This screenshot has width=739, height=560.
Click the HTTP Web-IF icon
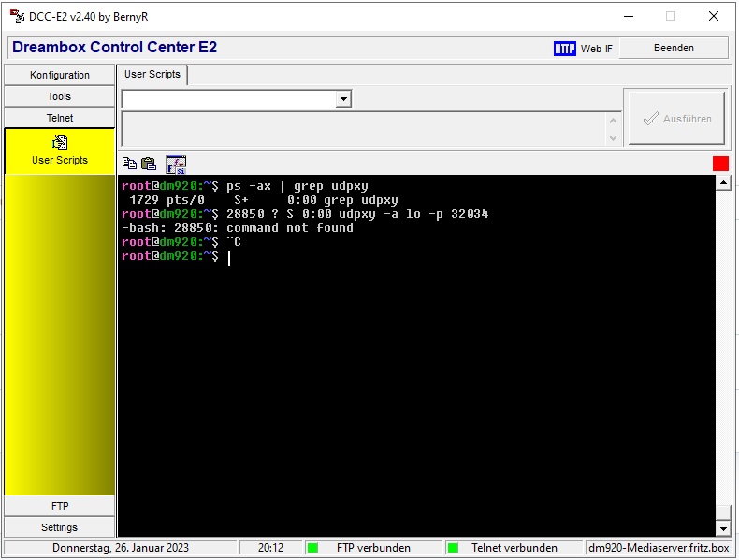tap(565, 49)
